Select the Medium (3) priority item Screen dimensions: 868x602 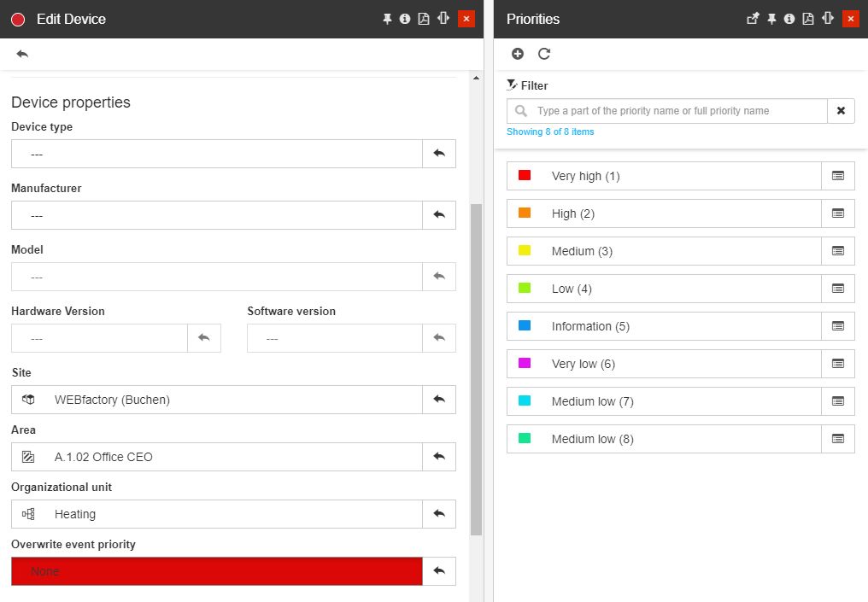pyautogui.click(x=663, y=251)
